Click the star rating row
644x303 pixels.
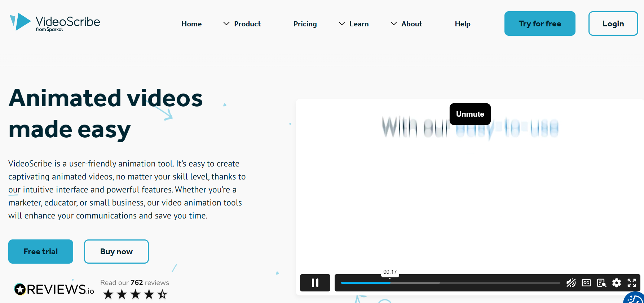pos(135,294)
